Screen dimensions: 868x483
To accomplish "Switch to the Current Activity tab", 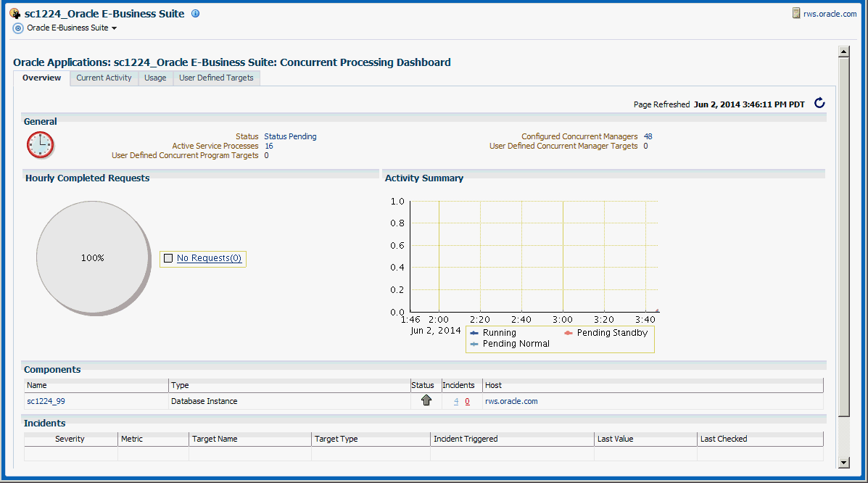I will point(104,78).
